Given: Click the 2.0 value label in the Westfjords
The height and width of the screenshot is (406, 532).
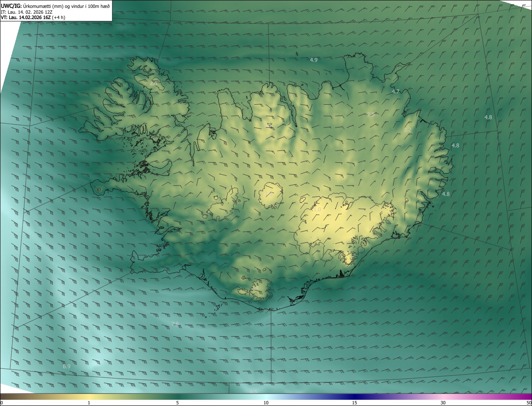Looking at the screenshot, I should pos(153,83).
